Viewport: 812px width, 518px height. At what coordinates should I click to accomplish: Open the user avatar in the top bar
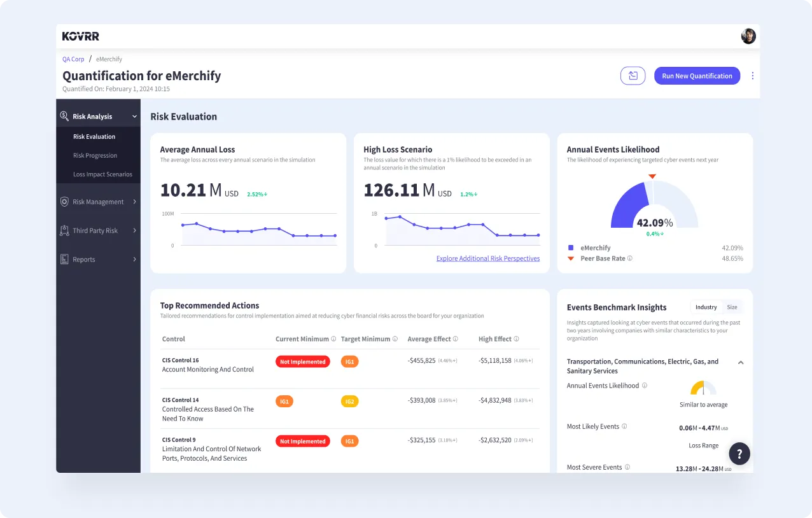748,36
